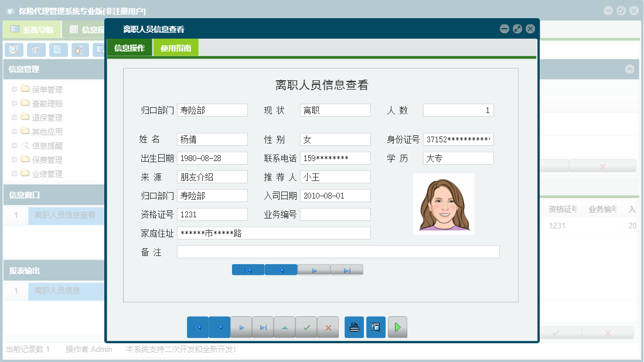This screenshot has width=644, height=362.
Task: Run the report with green arrow
Action: click(x=397, y=327)
